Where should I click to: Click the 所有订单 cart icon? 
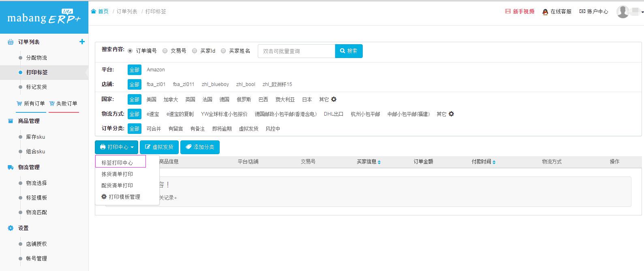(x=19, y=103)
